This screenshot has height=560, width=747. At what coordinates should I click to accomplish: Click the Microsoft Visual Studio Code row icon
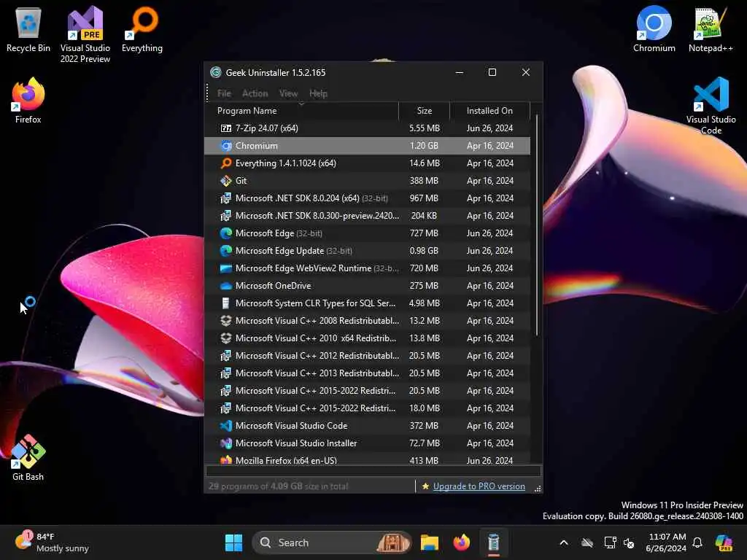tap(226, 426)
